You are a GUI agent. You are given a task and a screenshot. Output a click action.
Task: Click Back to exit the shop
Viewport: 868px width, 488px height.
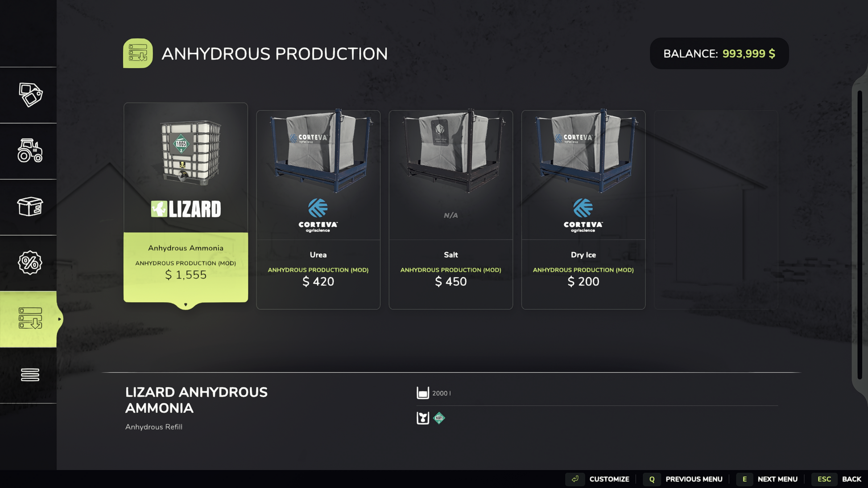tap(851, 479)
